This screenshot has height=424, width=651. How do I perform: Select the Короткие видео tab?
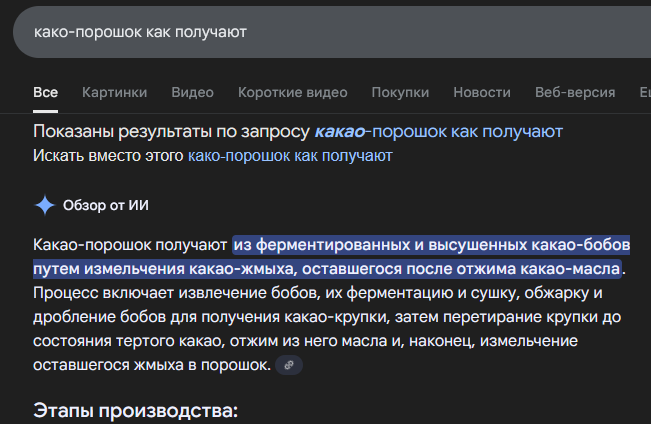pos(292,92)
